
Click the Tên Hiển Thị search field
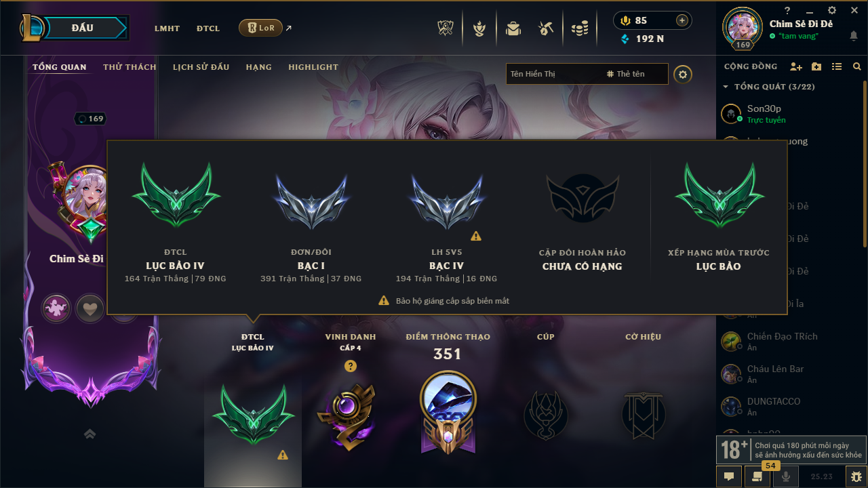(553, 74)
